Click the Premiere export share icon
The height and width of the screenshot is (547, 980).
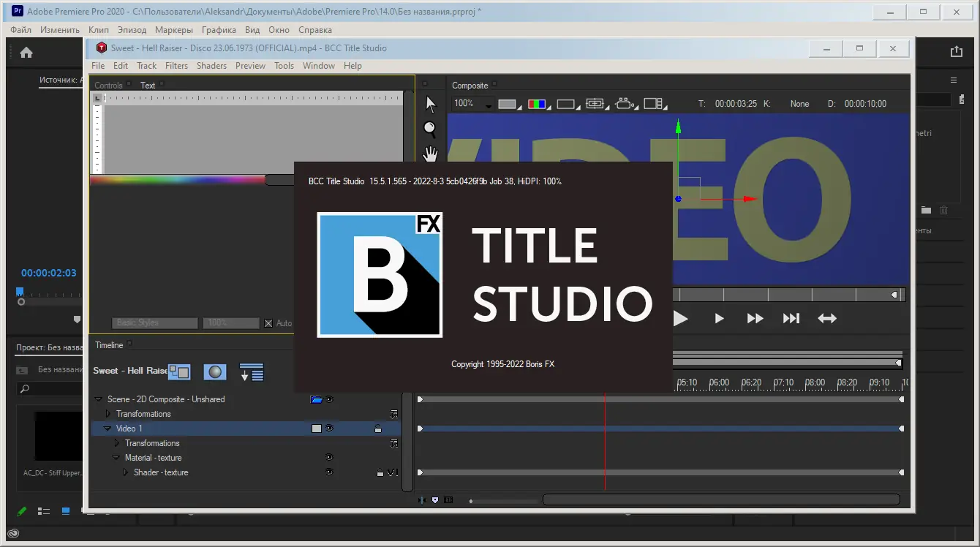tap(957, 51)
